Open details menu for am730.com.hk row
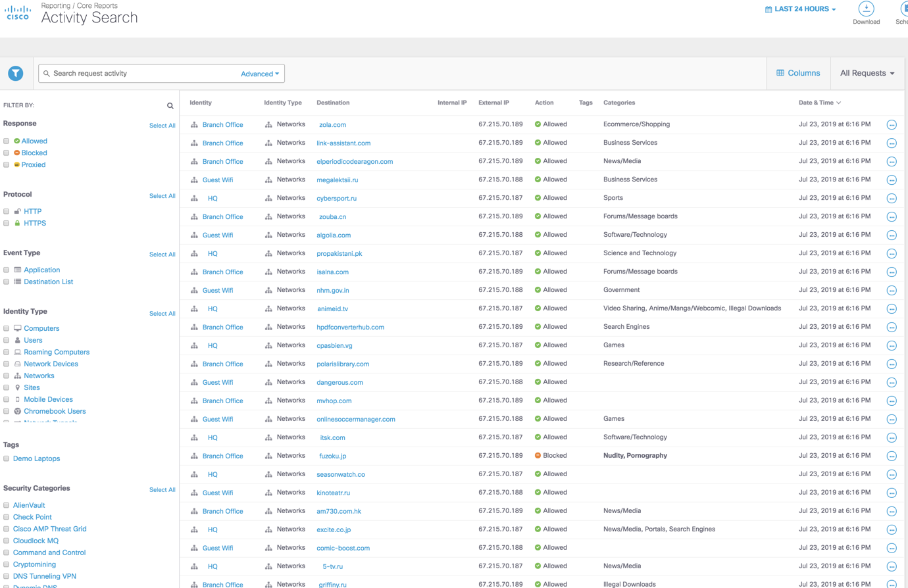Screen dimensions: 908x588 892,512
